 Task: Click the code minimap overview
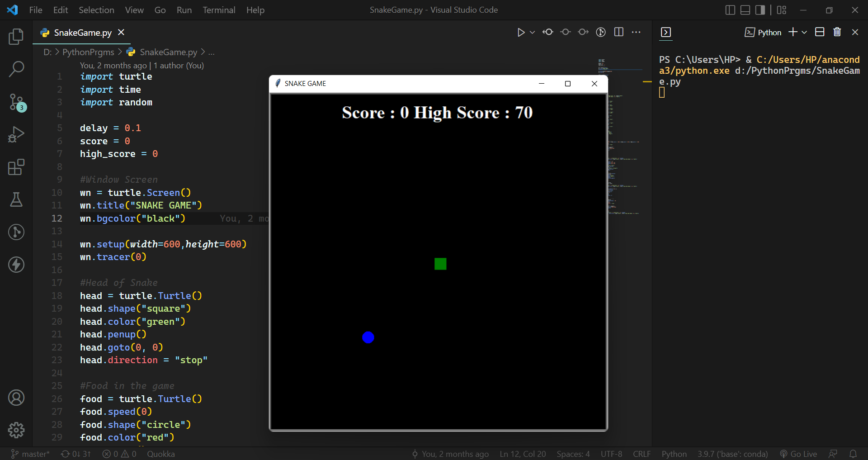click(626, 136)
